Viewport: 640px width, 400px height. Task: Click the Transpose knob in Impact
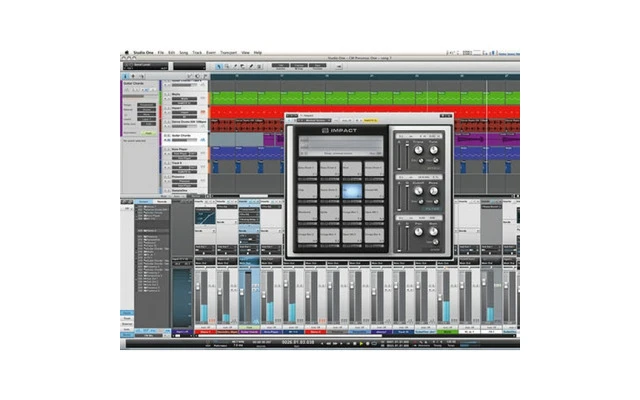(x=418, y=150)
